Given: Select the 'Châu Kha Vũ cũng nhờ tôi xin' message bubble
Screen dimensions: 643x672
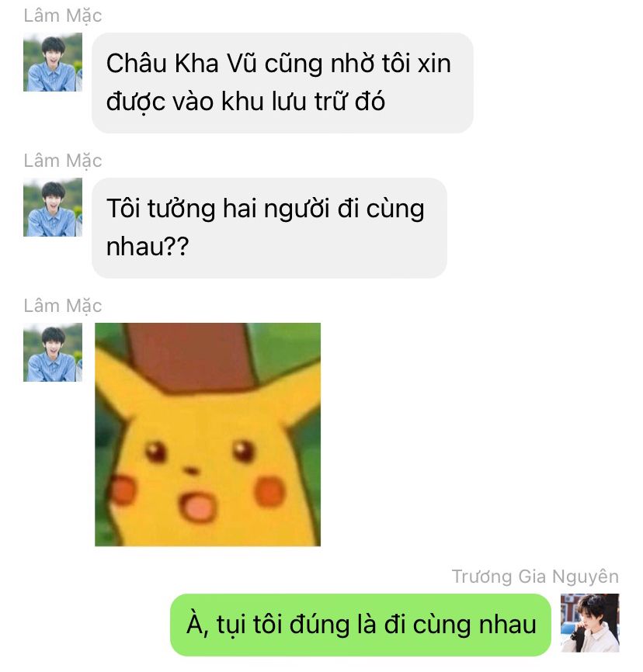Looking at the screenshot, I should (282, 83).
